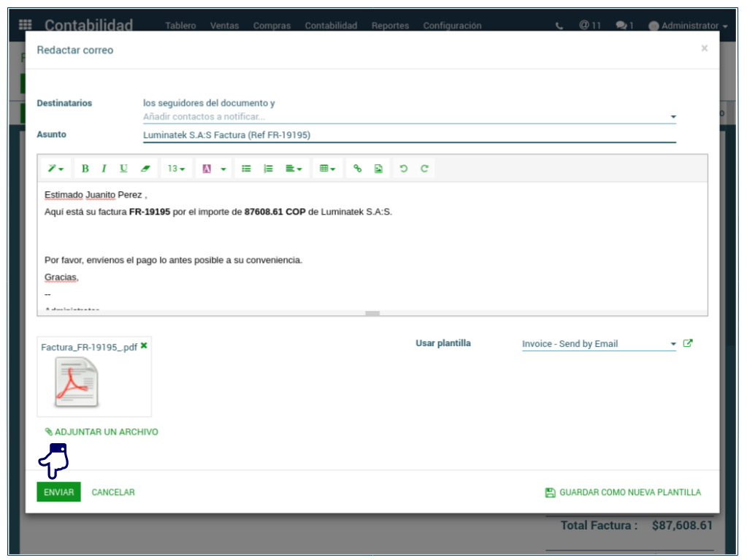Toggle bold formatting in the email editor

85,169
